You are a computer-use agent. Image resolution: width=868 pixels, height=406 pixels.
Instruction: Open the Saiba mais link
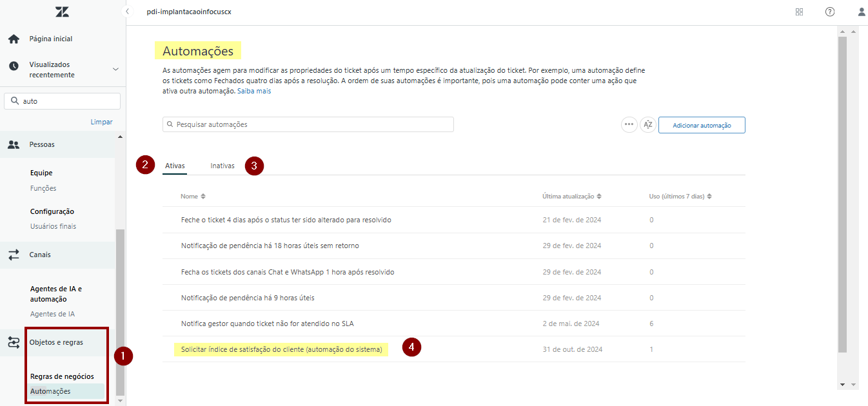click(254, 92)
